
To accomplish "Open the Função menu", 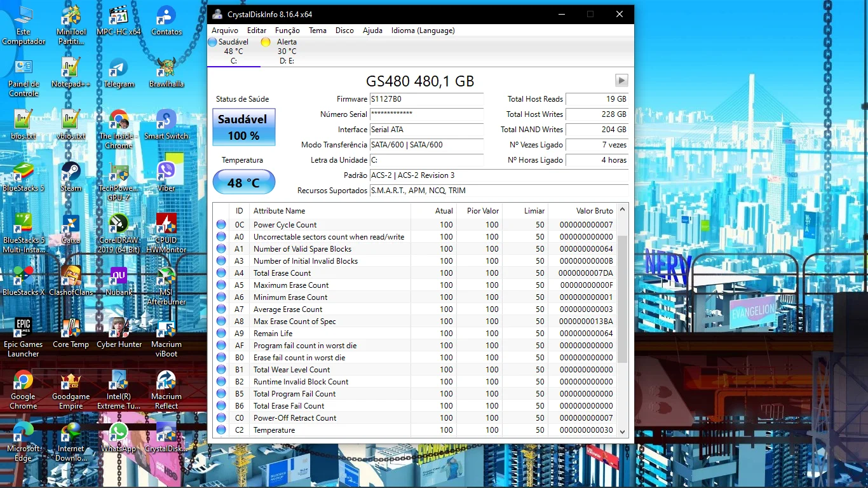I will (287, 30).
